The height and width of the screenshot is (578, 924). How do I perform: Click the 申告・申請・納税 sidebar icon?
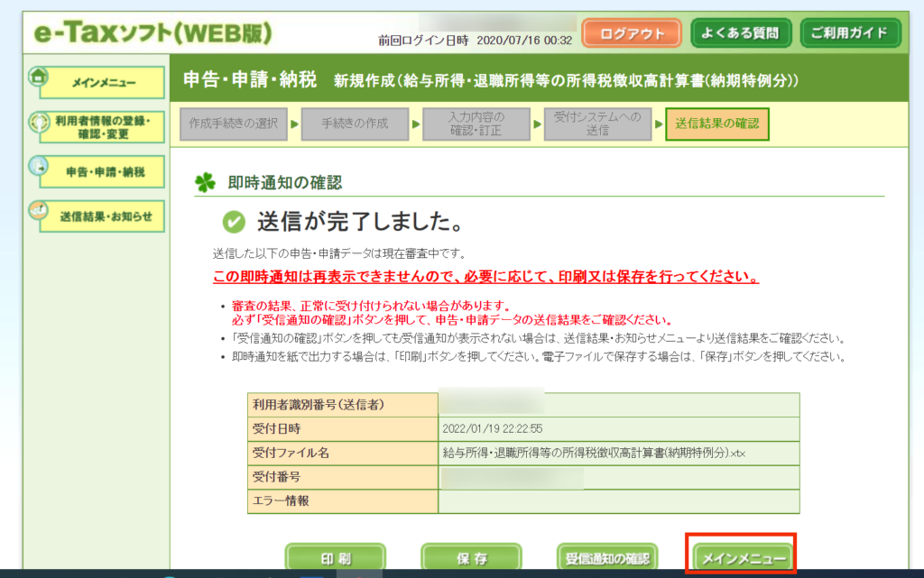pyautogui.click(x=39, y=167)
